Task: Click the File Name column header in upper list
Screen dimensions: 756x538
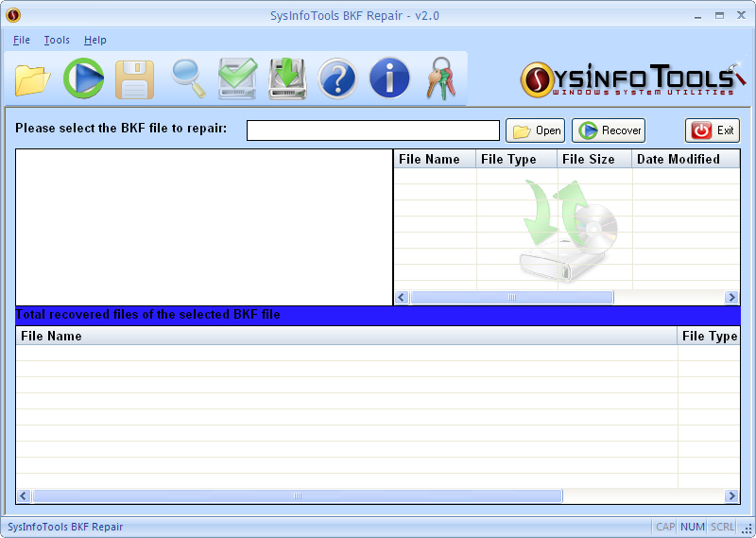Action: point(435,159)
